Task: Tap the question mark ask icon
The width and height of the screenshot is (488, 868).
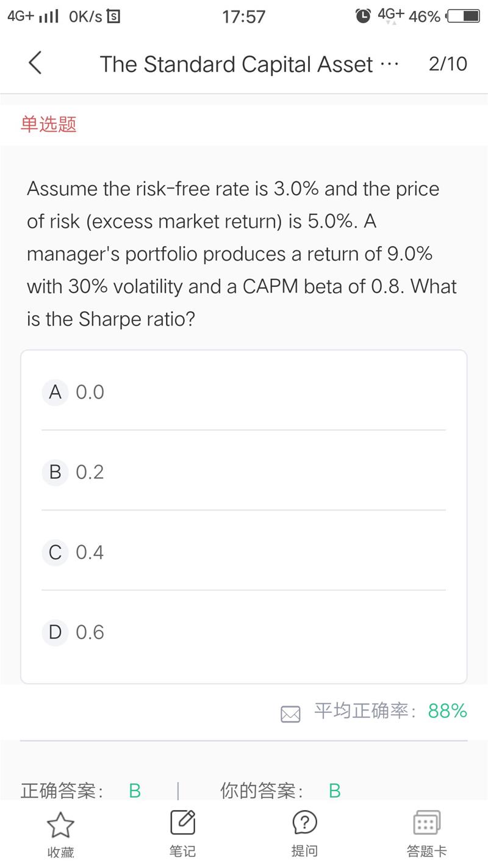Action: coord(304,823)
